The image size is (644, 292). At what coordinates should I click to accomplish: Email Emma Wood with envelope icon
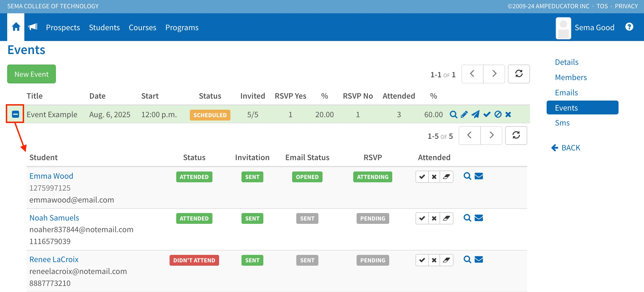pyautogui.click(x=479, y=176)
